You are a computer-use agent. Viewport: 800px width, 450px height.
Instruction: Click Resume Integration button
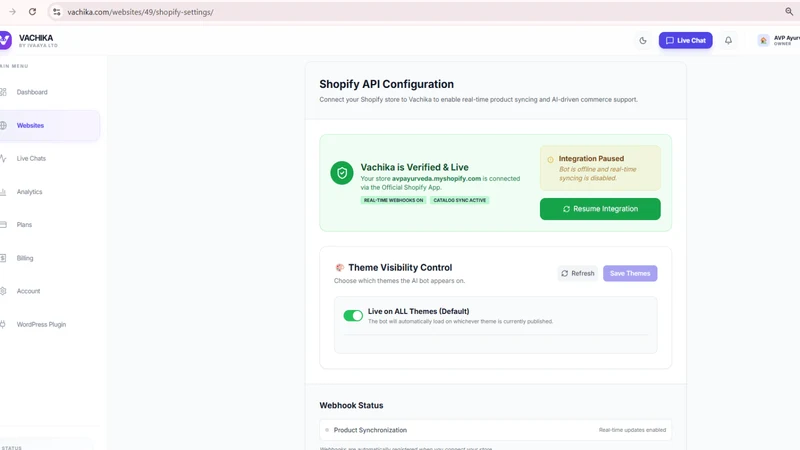point(600,209)
